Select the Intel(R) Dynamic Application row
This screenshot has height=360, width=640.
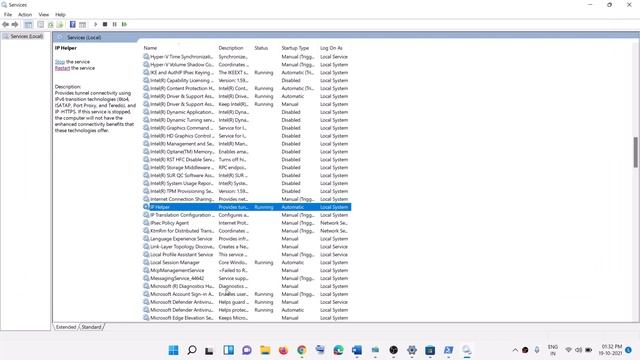(247, 112)
